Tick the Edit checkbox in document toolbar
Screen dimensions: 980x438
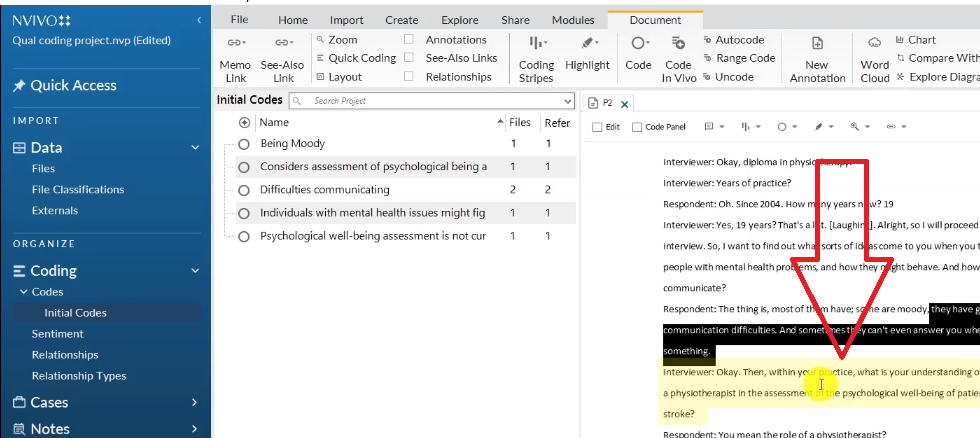pos(597,127)
